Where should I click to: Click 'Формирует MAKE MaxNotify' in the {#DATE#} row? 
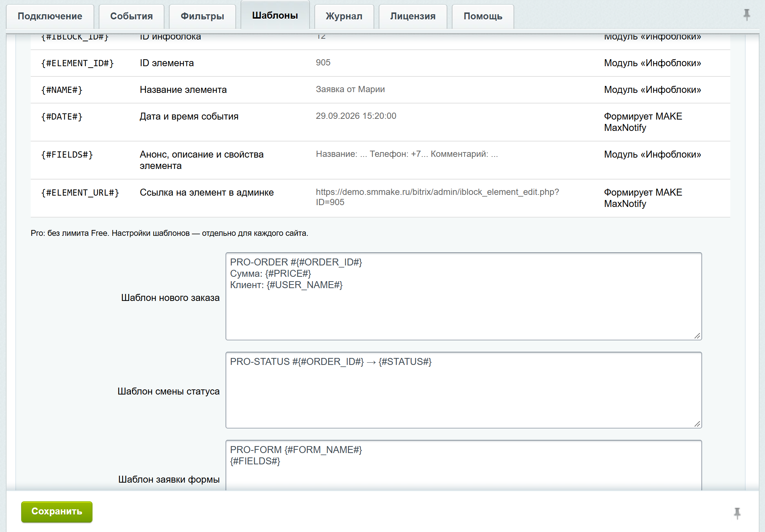(643, 122)
